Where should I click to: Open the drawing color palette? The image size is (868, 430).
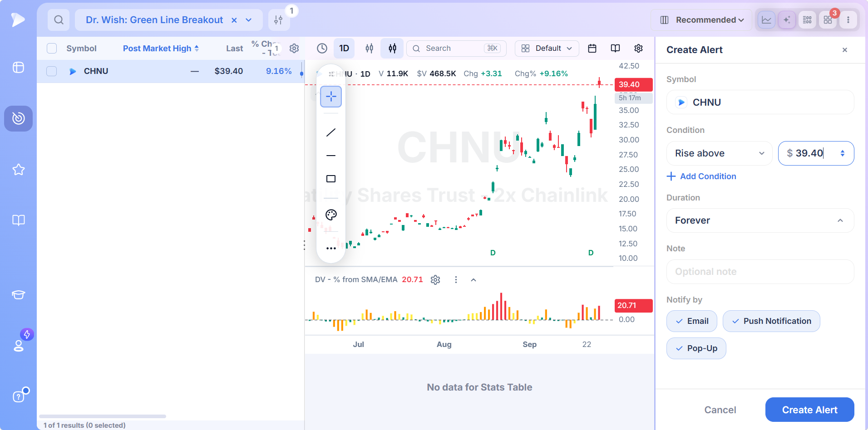(331, 215)
